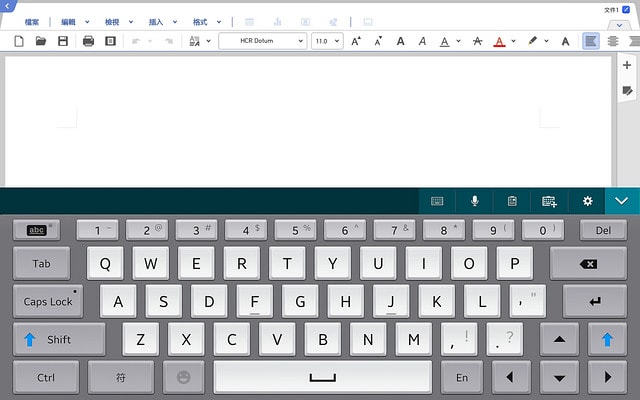Image resolution: width=640 pixels, height=400 pixels.
Task: Click the new document icon
Action: (17, 41)
